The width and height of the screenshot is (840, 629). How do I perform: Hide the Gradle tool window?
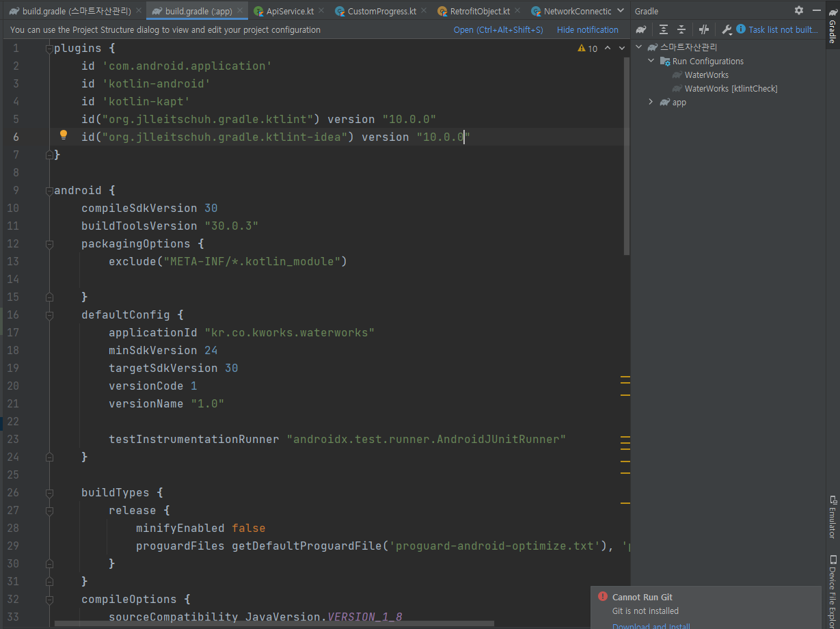point(815,11)
